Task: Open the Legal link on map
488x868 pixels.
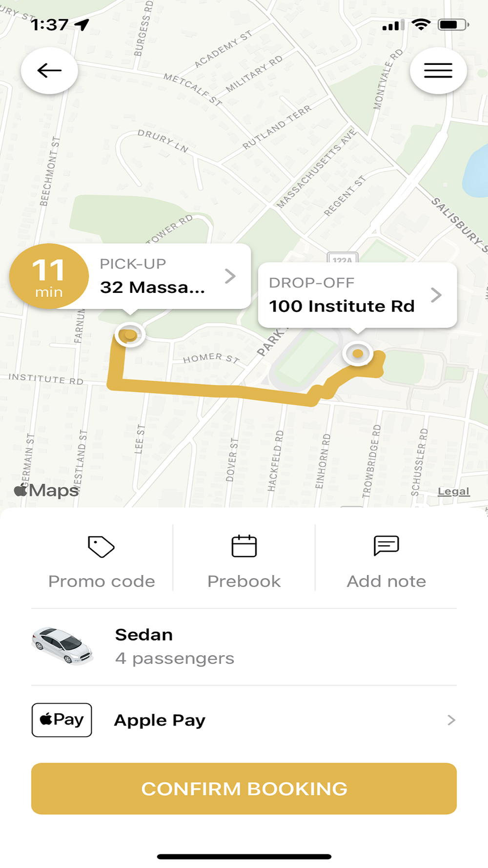Action: [x=454, y=492]
